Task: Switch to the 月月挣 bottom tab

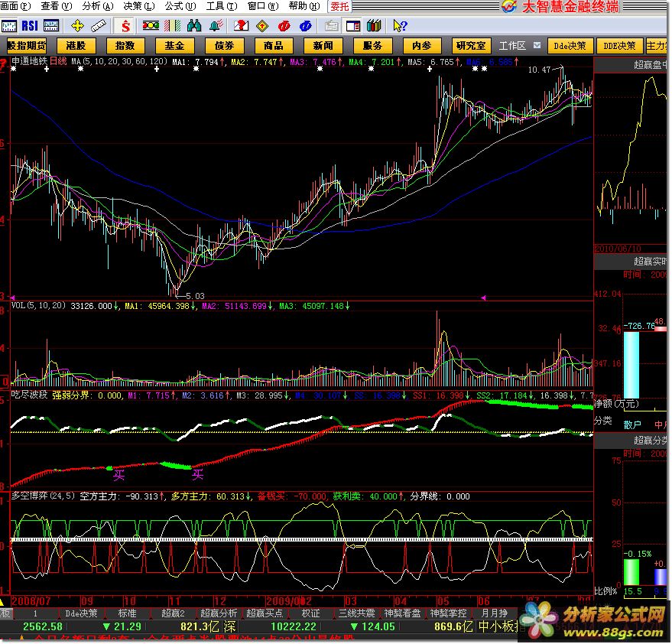Action: point(494,613)
